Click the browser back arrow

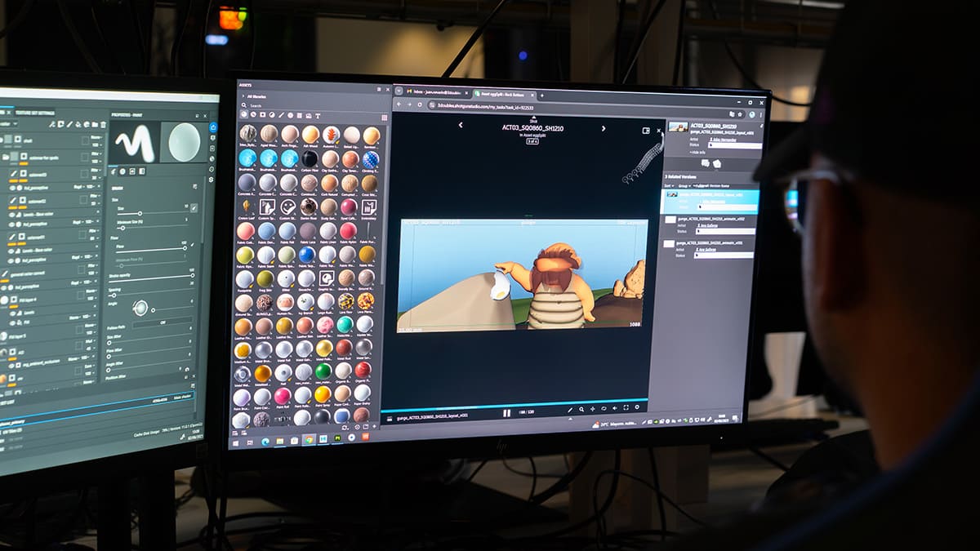click(399, 104)
